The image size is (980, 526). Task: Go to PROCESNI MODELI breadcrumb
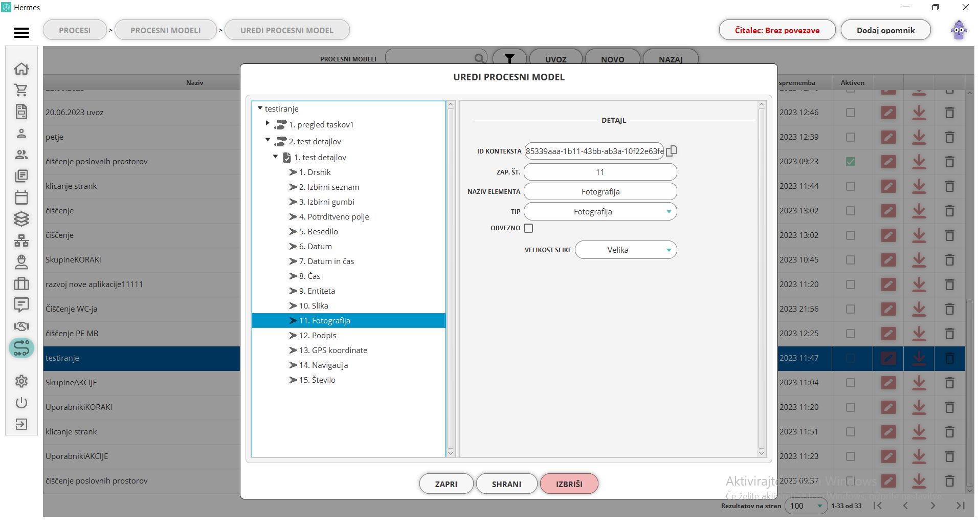click(x=166, y=30)
